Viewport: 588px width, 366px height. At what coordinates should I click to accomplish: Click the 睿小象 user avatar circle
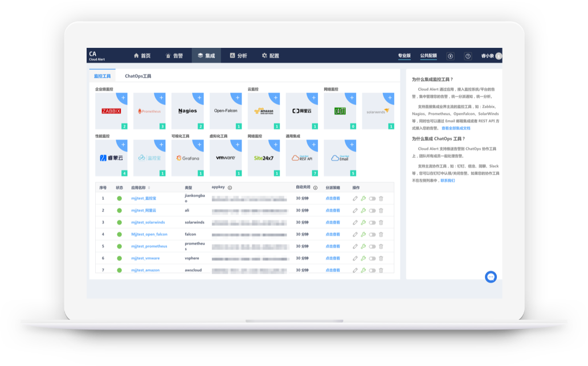coord(499,56)
